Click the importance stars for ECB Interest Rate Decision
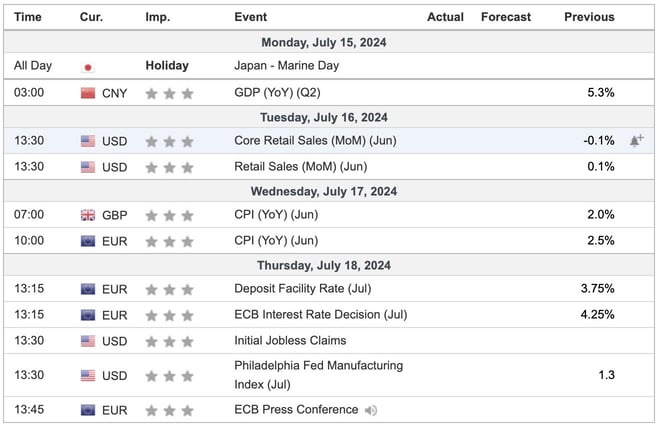Viewport: 658px width, 428px height. [x=170, y=316]
